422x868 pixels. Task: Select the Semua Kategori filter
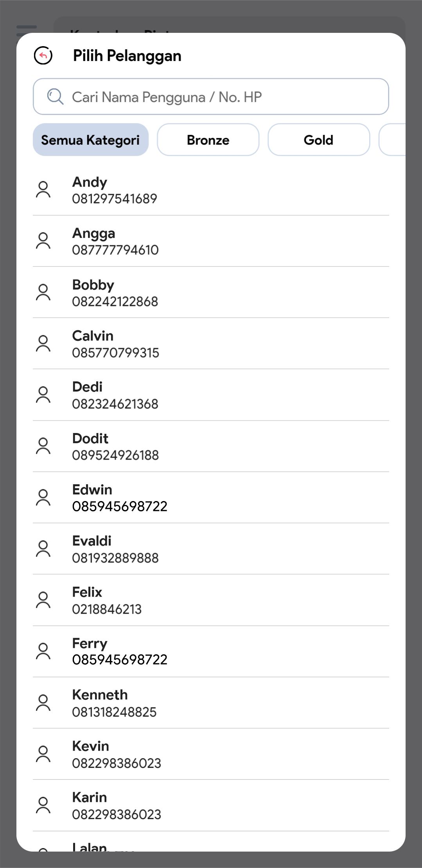pos(90,140)
